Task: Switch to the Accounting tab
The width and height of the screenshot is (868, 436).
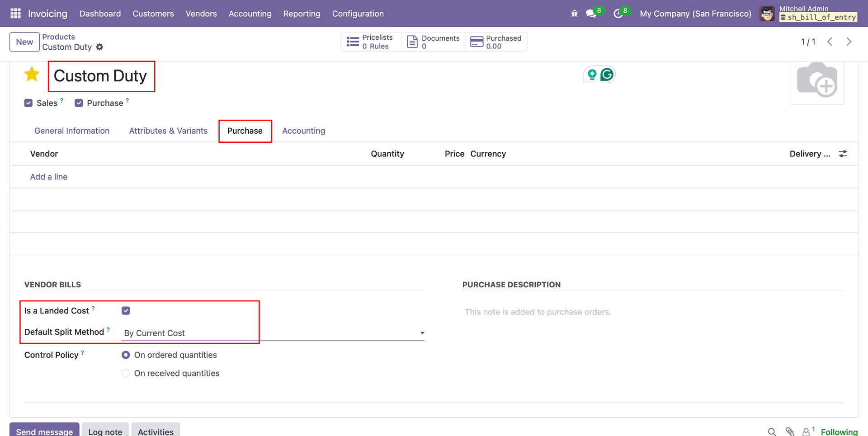Action: click(303, 131)
